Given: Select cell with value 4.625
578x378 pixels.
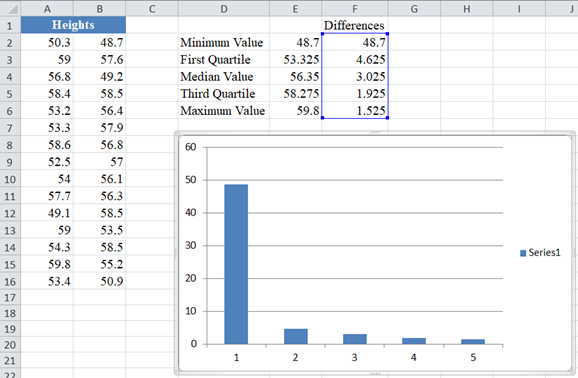Looking at the screenshot, I should [x=355, y=59].
